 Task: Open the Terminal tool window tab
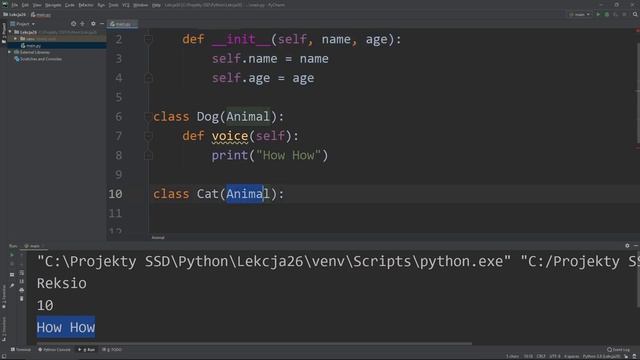(x=21, y=350)
